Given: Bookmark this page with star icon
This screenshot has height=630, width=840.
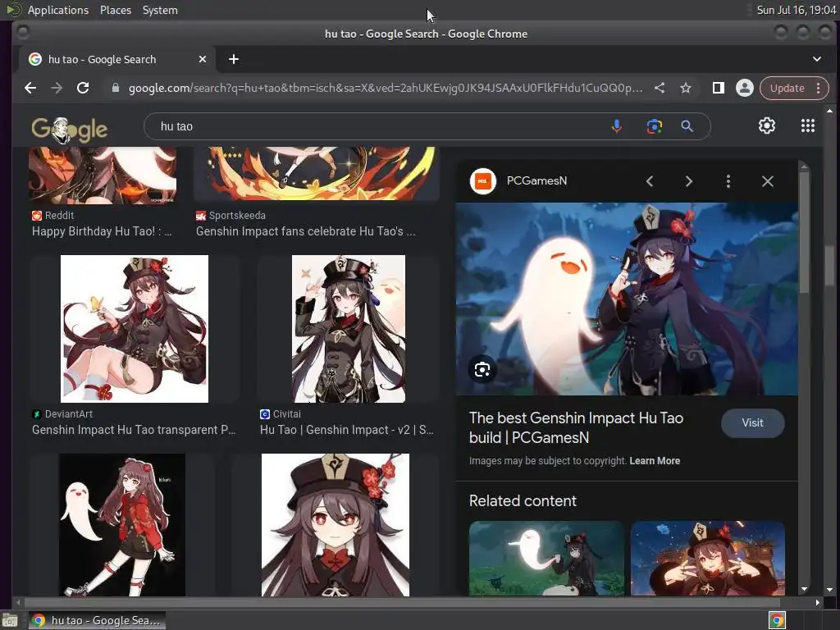Looking at the screenshot, I should tap(686, 88).
